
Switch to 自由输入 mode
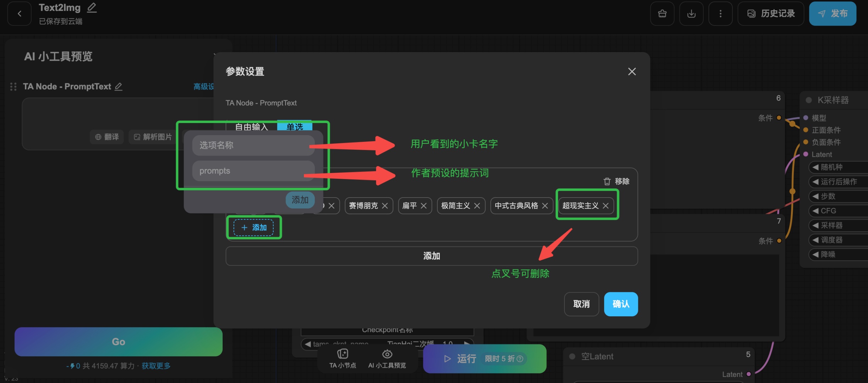pos(252,127)
